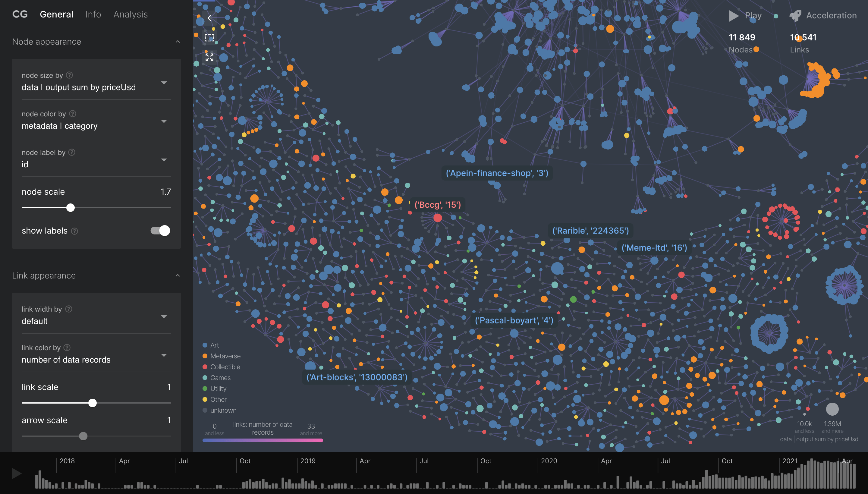868x494 pixels.
Task: Click the back navigation arrow icon
Action: coord(209,17)
